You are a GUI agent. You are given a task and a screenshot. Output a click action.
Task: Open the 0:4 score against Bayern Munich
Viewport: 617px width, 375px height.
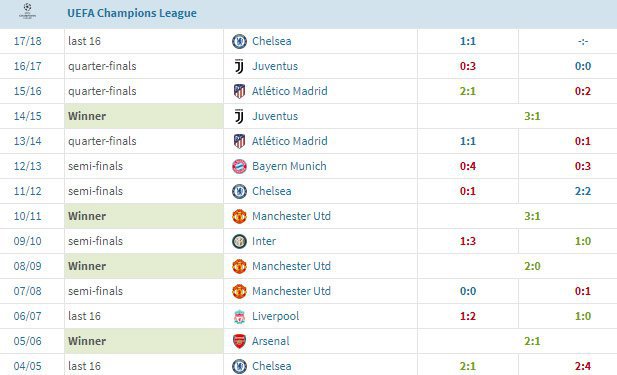468,166
